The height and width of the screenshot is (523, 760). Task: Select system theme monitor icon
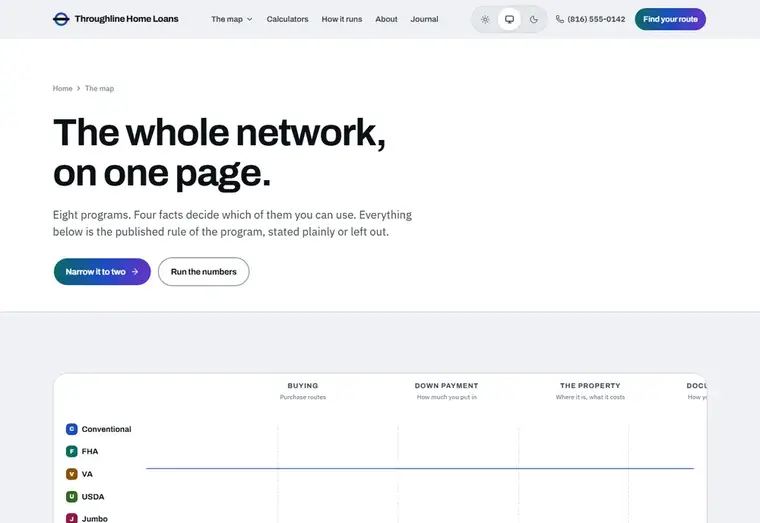point(509,19)
